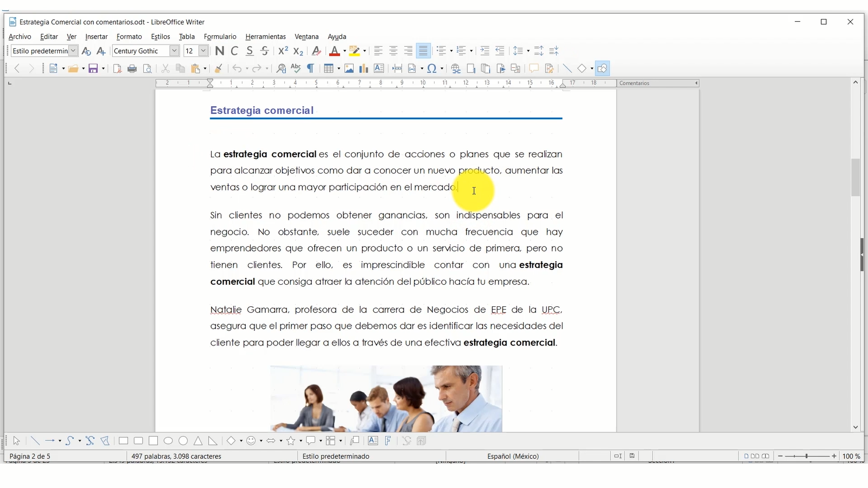Print the document
Image resolution: width=868 pixels, height=488 pixels.
[132, 68]
